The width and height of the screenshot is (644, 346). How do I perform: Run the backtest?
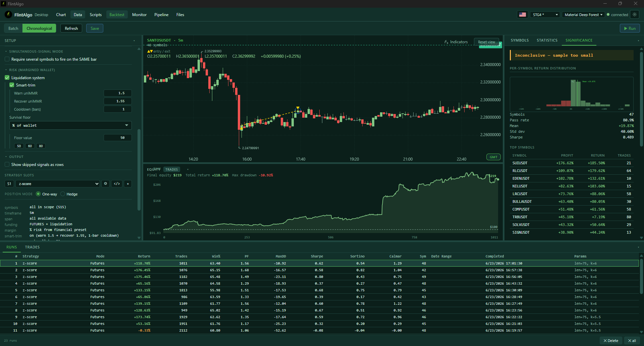click(630, 28)
